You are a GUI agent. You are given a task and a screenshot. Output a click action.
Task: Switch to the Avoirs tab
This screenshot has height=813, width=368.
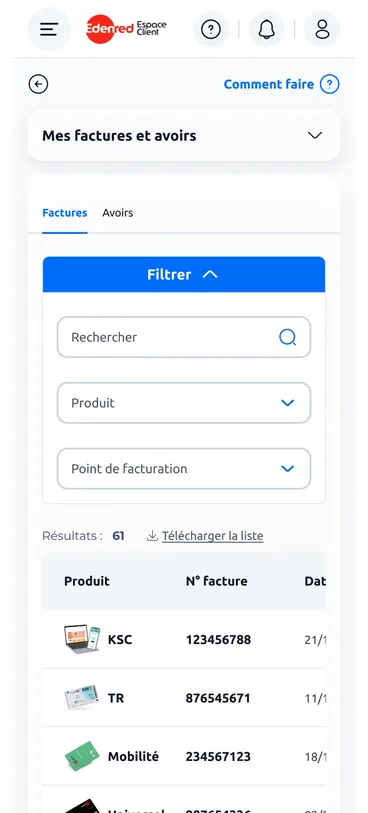point(118,213)
